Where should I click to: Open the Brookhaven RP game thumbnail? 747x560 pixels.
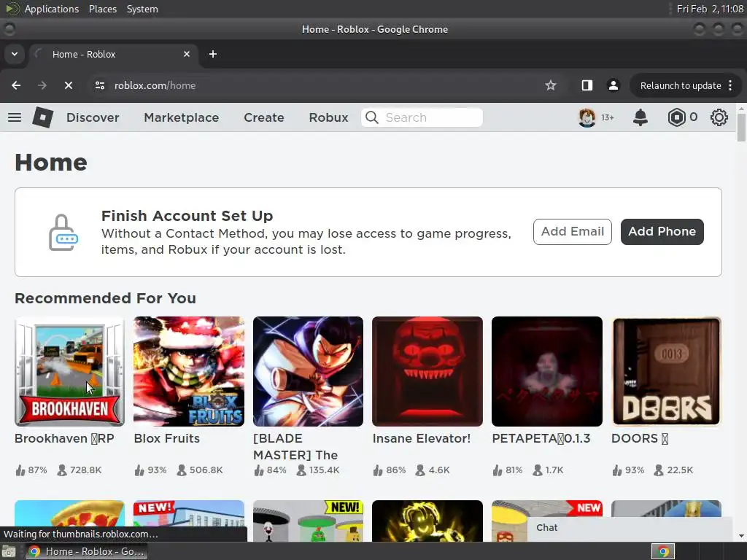click(x=69, y=371)
